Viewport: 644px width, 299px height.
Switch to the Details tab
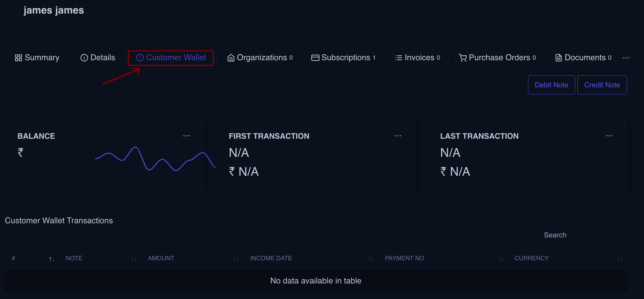coord(98,58)
